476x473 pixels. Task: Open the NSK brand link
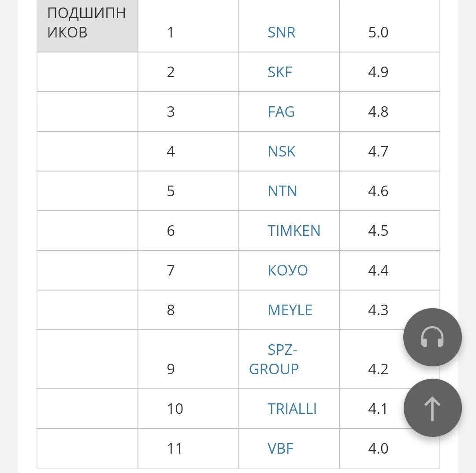[x=281, y=151]
